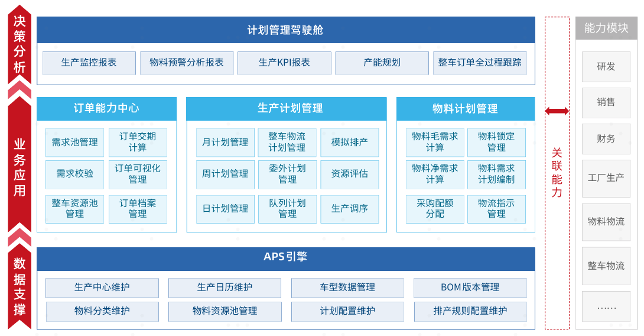Select the 订单能力中心 header

coord(106,108)
